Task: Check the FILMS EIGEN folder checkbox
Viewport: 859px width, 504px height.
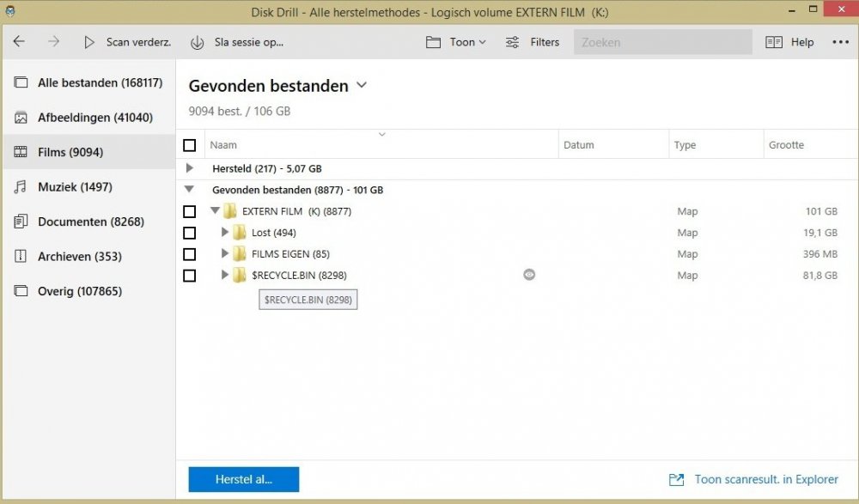Action: pyautogui.click(x=190, y=254)
